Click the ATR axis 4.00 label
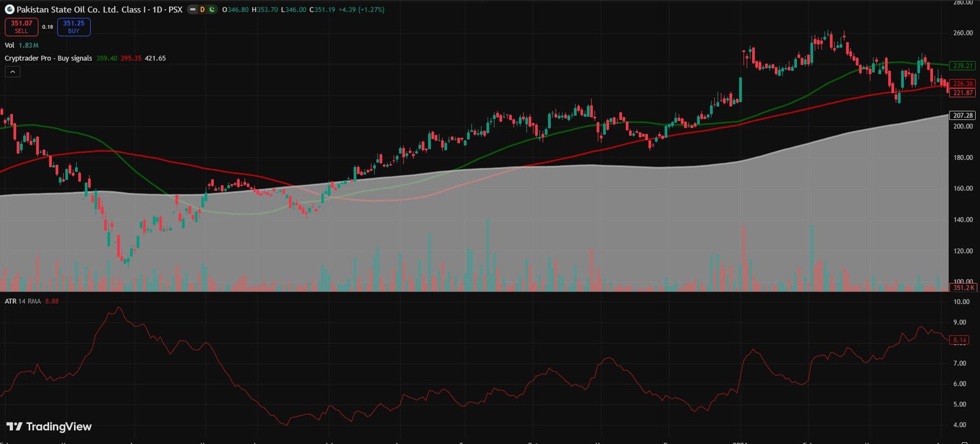This screenshot has width=980, height=444. coord(960,424)
